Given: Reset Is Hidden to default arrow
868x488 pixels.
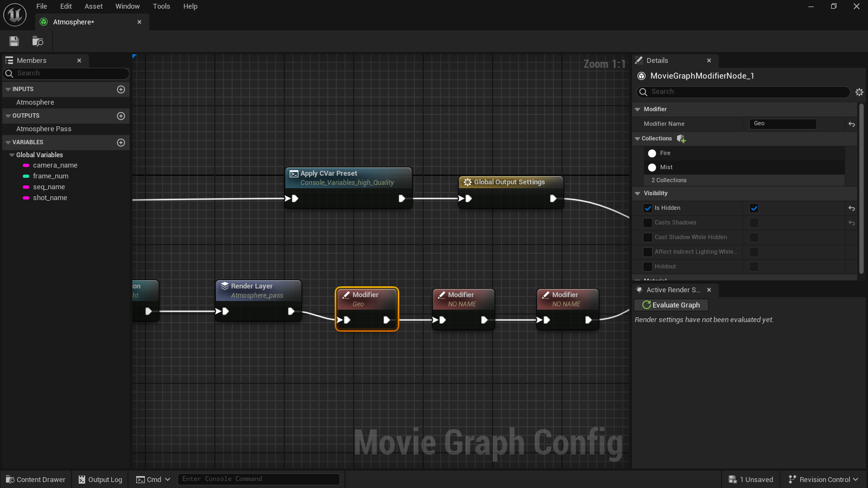Looking at the screenshot, I should click(x=852, y=208).
